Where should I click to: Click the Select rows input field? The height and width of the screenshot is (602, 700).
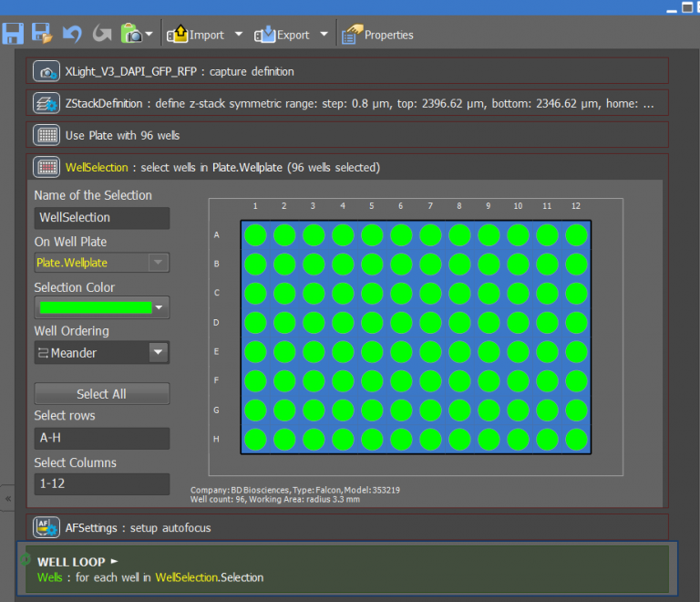(x=101, y=438)
